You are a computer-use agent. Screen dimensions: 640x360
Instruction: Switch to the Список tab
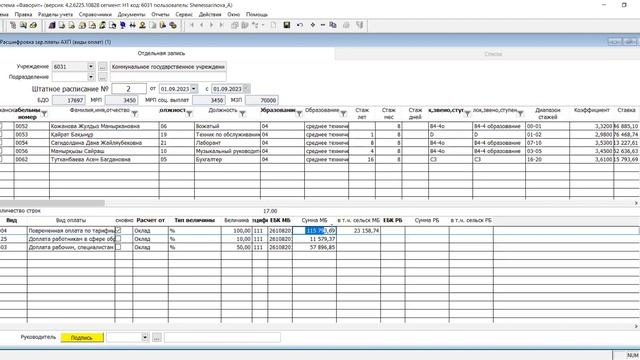tap(493, 54)
